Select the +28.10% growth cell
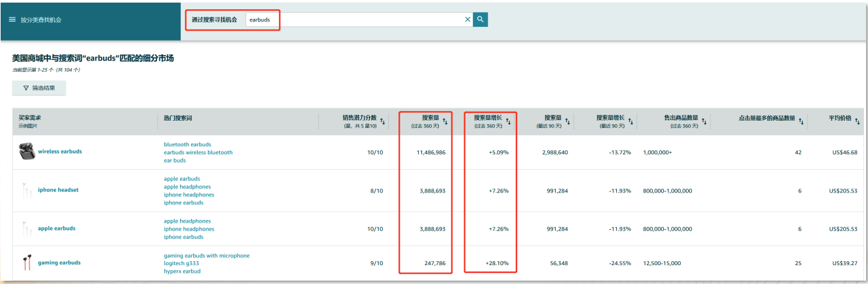This screenshot has height=284, width=868. tap(497, 262)
